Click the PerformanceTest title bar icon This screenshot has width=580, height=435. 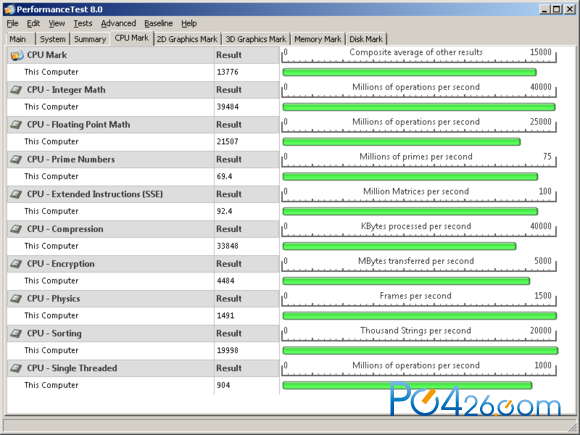click(9, 9)
